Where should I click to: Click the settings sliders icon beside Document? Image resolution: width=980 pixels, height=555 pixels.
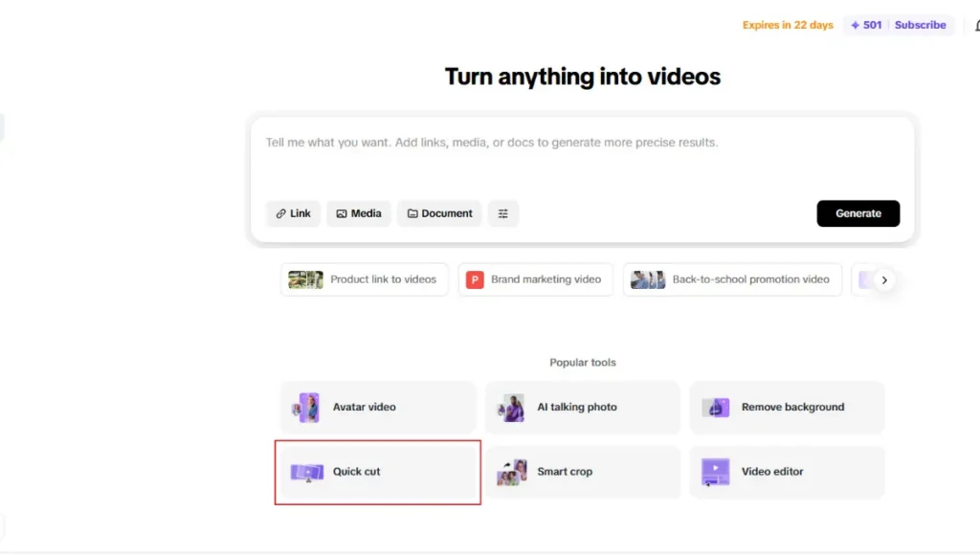503,213
